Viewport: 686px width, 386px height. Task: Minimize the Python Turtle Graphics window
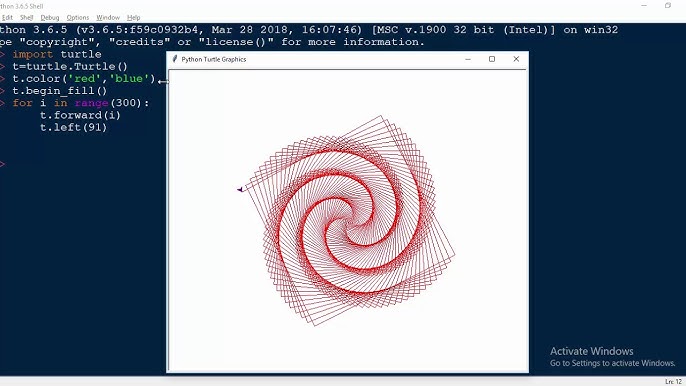(x=468, y=59)
